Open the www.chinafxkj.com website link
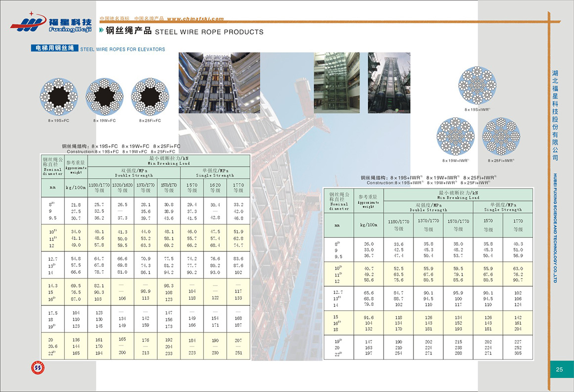This screenshot has width=574, height=392. click(x=195, y=19)
